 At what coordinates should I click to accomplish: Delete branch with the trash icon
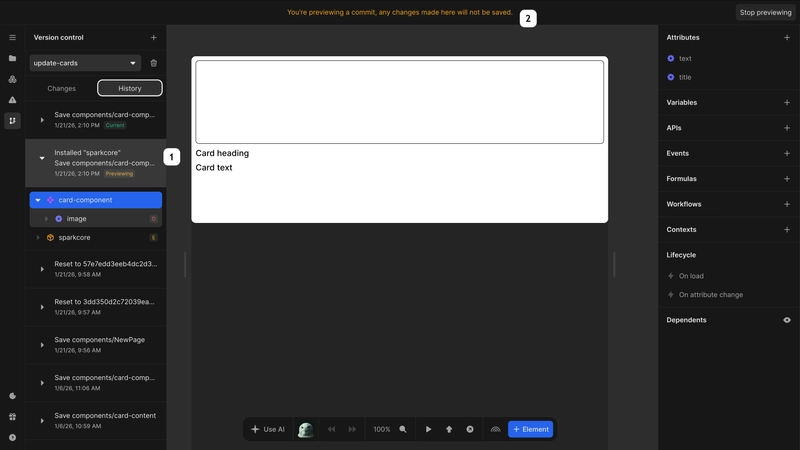coord(154,63)
